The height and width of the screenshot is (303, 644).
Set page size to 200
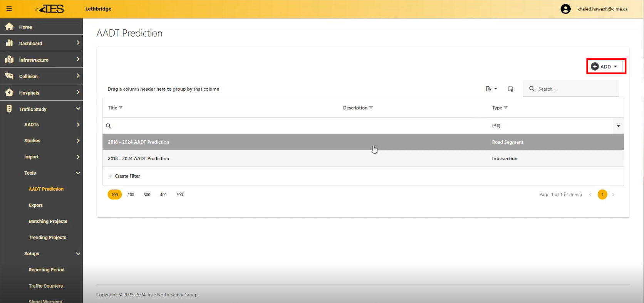tap(131, 195)
